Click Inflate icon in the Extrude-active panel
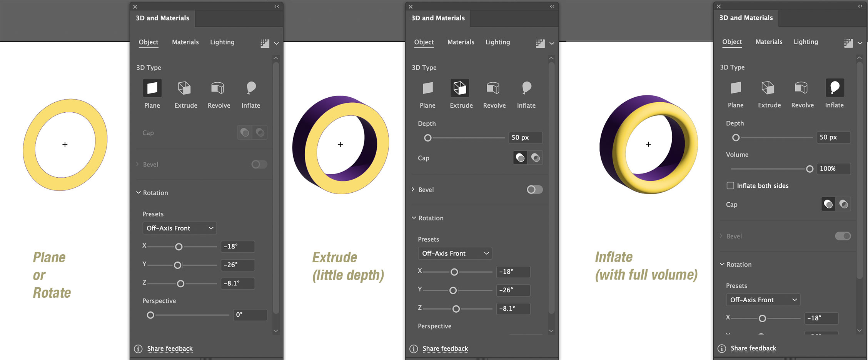 click(526, 88)
